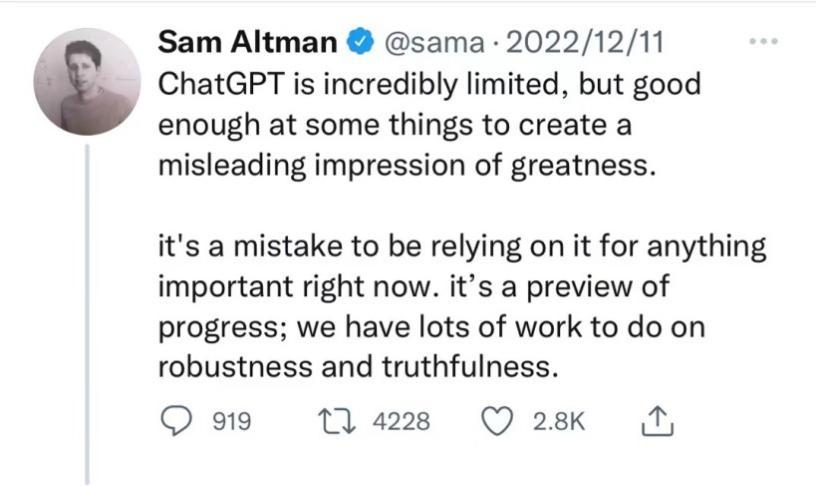Click the "robustness and truthfulness" line

(356, 366)
